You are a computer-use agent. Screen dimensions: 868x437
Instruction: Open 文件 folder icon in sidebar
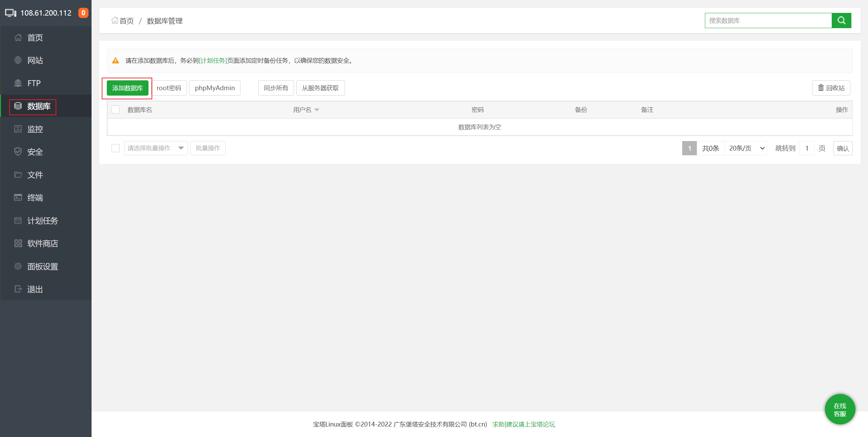click(18, 175)
